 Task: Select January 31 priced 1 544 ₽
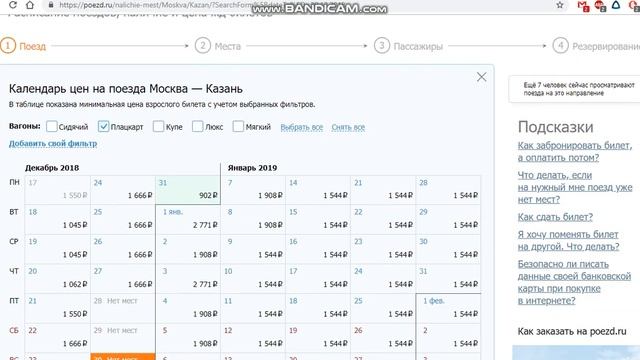(x=448, y=279)
